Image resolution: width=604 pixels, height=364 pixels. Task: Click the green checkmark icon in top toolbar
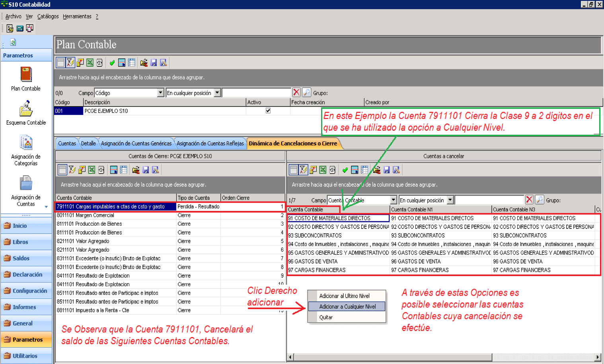tap(112, 62)
